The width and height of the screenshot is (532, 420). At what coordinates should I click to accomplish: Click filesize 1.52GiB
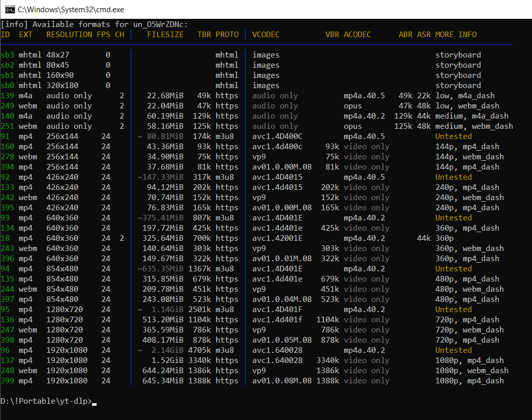pyautogui.click(x=168, y=360)
